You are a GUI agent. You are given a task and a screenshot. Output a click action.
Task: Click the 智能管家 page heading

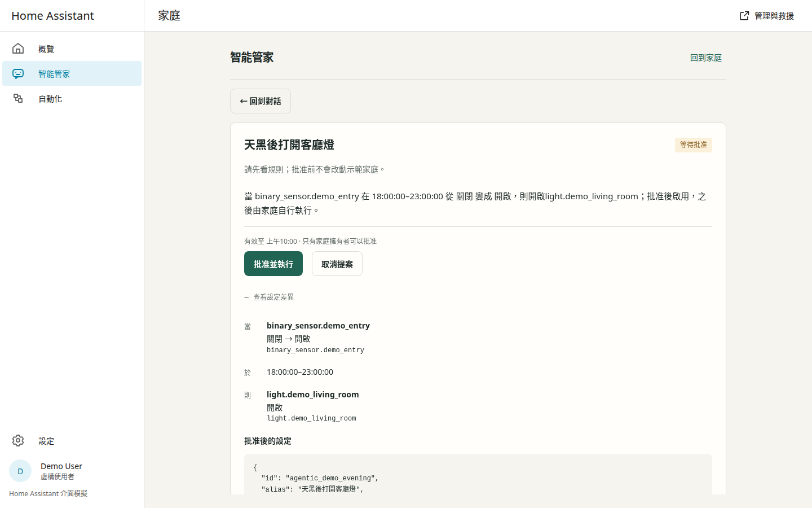252,57
